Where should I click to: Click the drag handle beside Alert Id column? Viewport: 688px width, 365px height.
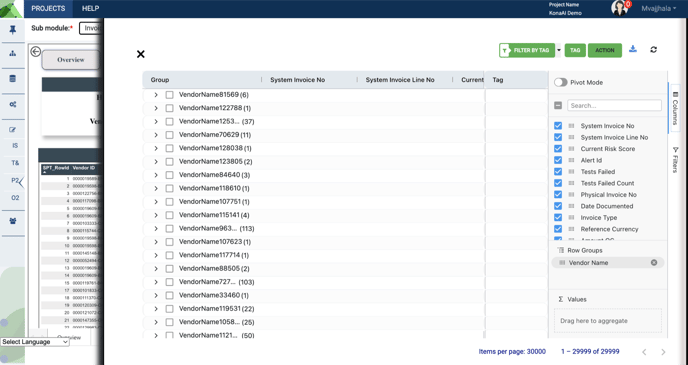(571, 160)
